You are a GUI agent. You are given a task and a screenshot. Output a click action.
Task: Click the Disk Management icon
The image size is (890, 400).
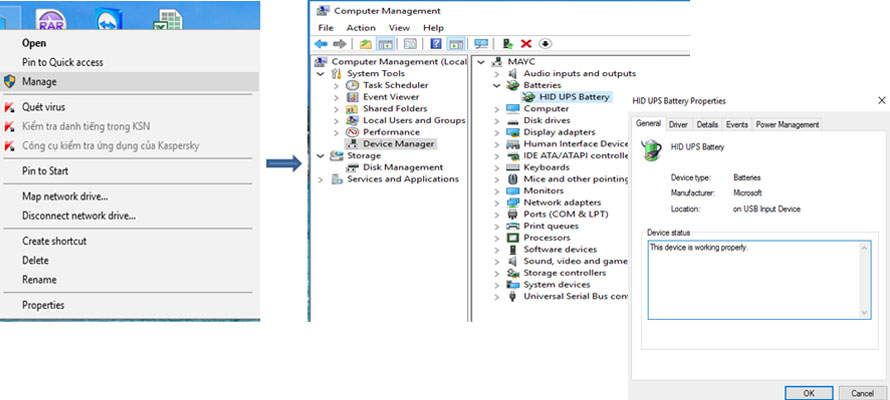(353, 167)
